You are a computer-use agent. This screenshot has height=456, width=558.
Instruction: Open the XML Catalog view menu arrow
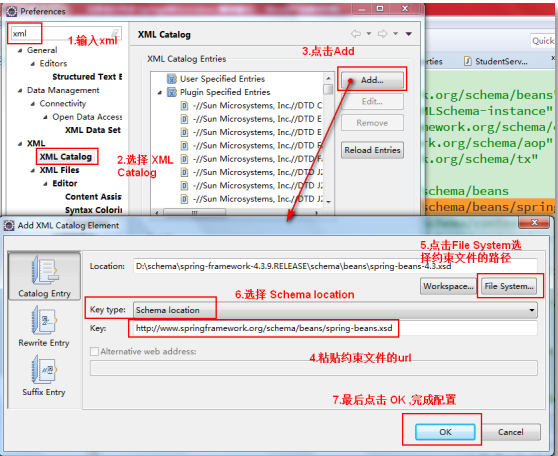(x=409, y=34)
